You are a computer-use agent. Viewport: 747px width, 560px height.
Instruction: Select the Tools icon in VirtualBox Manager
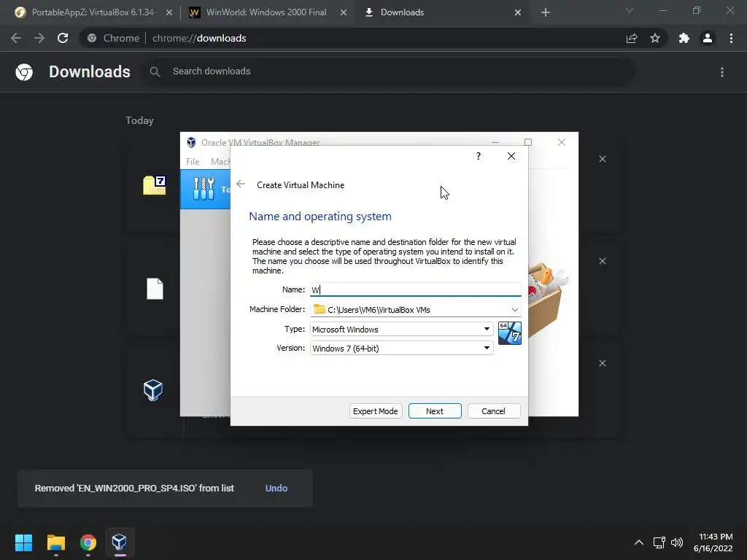pos(204,189)
